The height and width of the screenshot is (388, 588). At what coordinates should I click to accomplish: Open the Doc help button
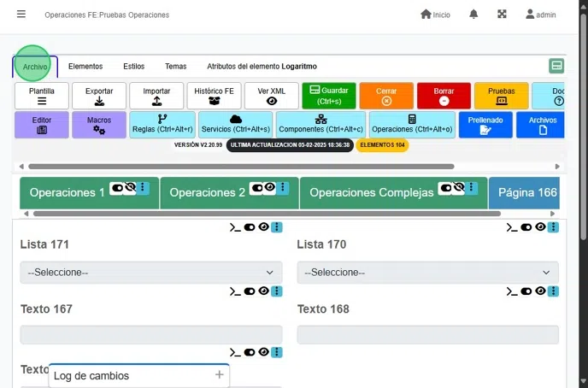(548, 96)
